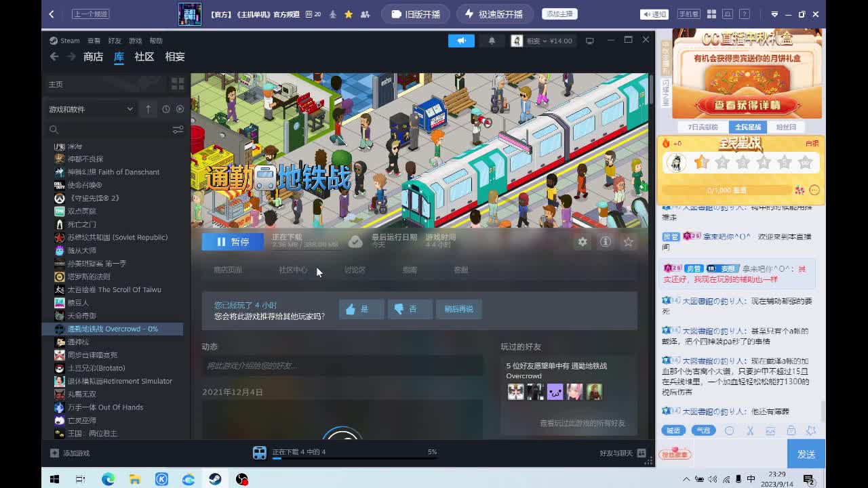Open the 游戏 (Games) menu
Screen dimensions: 868x488
(x=136, y=41)
